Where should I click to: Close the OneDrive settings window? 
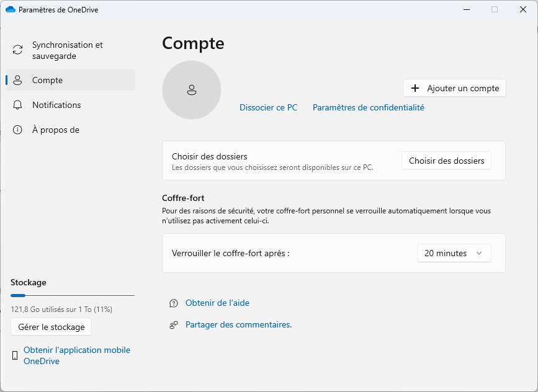[523, 9]
